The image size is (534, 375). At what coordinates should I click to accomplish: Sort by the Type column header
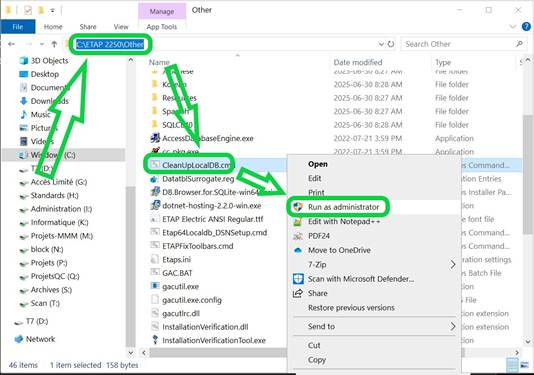point(443,62)
